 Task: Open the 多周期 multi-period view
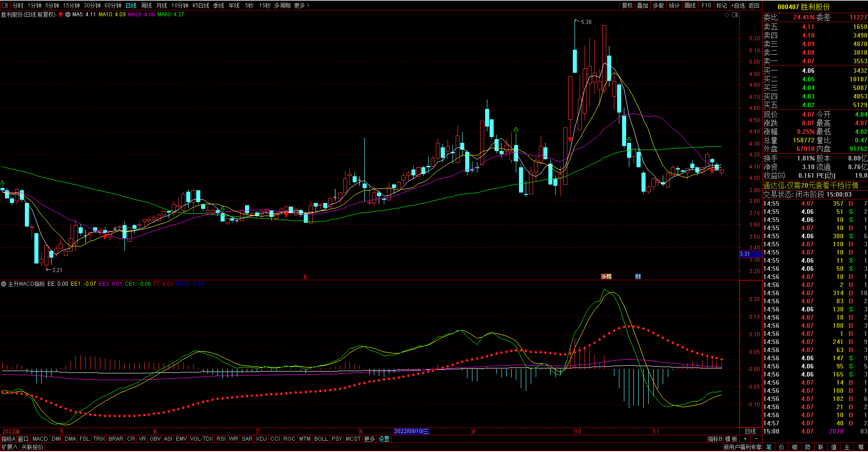point(282,5)
